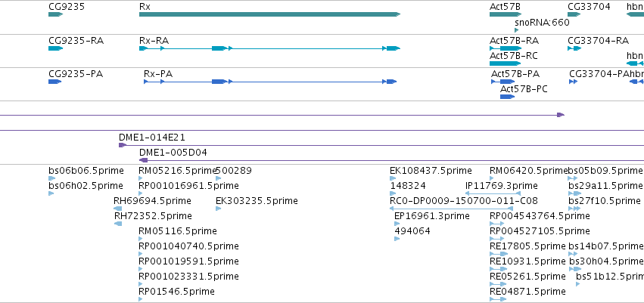Click the Act57B-PC protein glyph
The height and width of the screenshot is (303, 644).
click(507, 97)
